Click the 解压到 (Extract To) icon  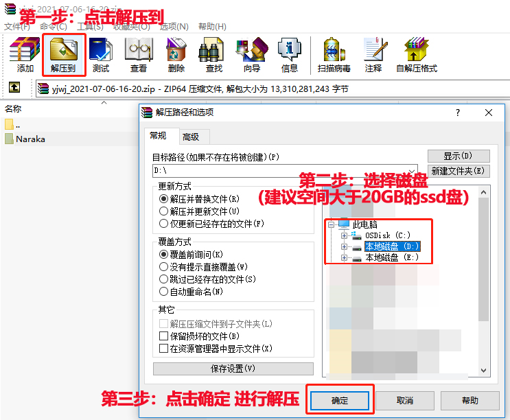click(x=63, y=54)
